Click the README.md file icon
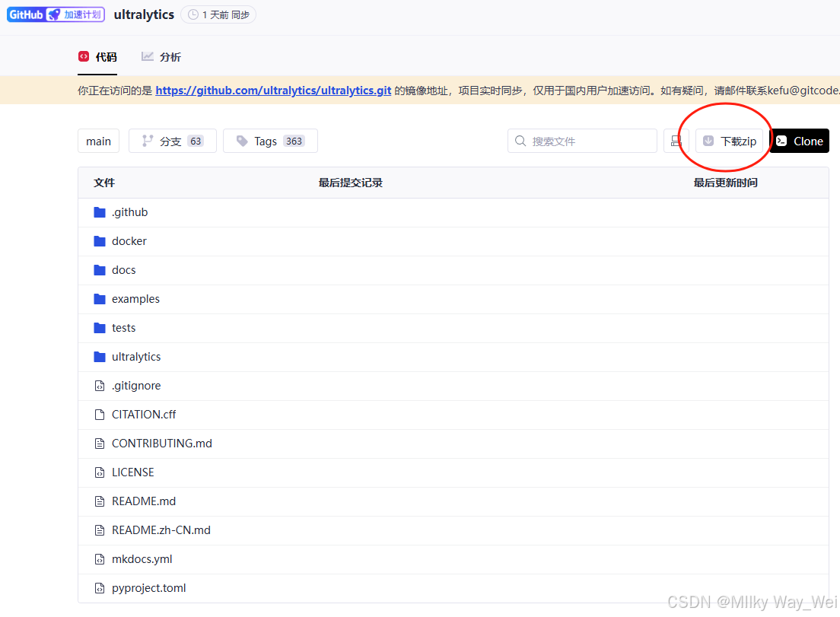Screen dimensions: 840x617 pyautogui.click(x=100, y=501)
